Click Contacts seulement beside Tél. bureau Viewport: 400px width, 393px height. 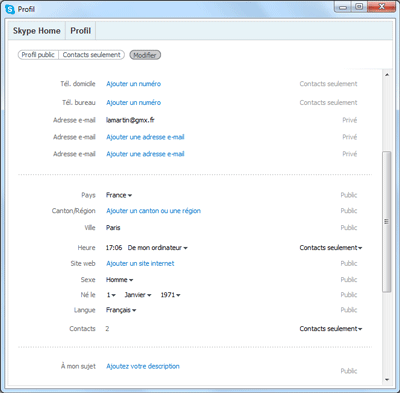(x=328, y=102)
